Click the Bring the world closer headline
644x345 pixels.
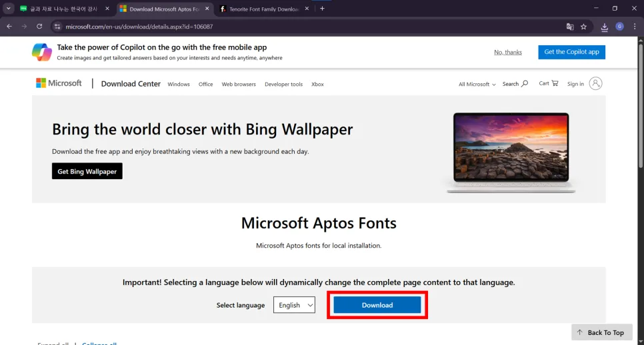coord(202,129)
